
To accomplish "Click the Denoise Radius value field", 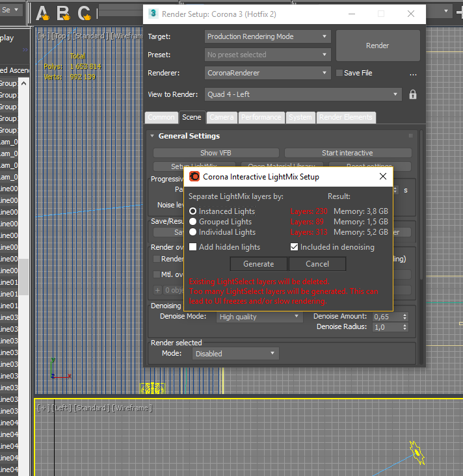I will [387, 327].
